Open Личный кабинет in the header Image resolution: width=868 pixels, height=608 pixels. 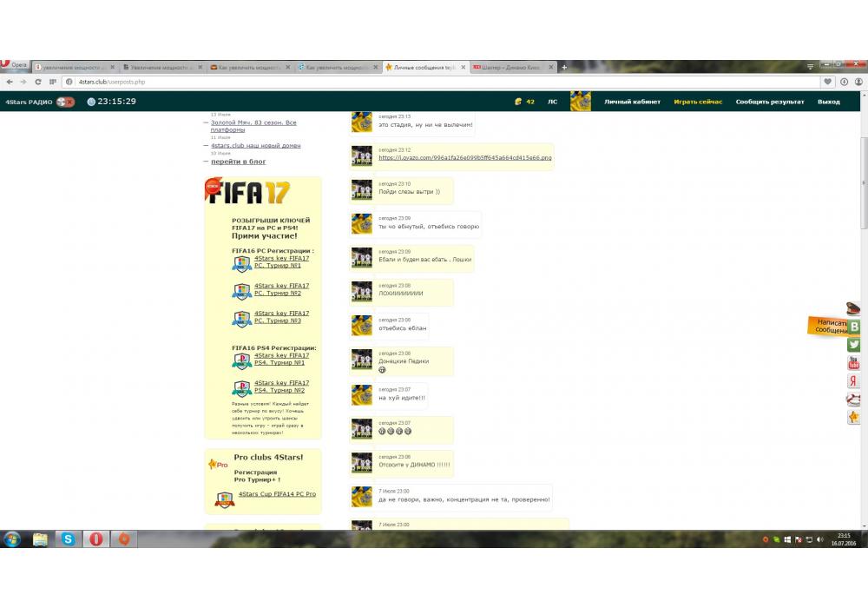tap(632, 102)
